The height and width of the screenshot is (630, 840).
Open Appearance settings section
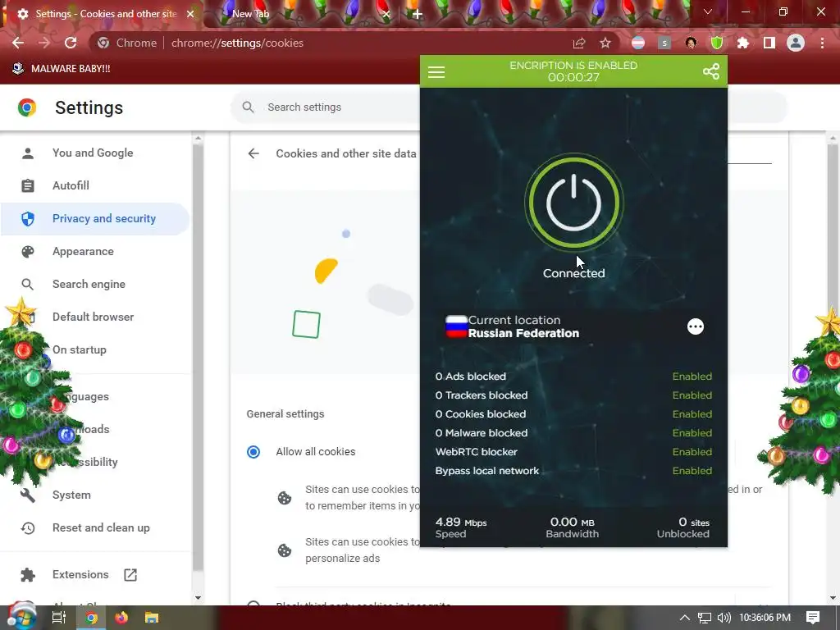tap(83, 251)
